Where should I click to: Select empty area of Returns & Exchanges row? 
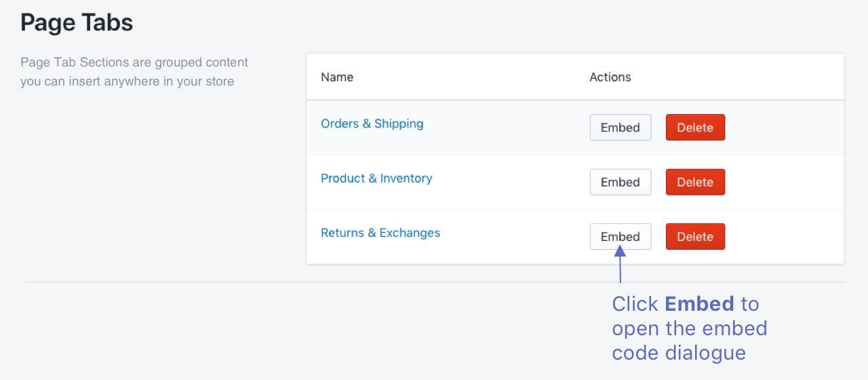point(785,236)
